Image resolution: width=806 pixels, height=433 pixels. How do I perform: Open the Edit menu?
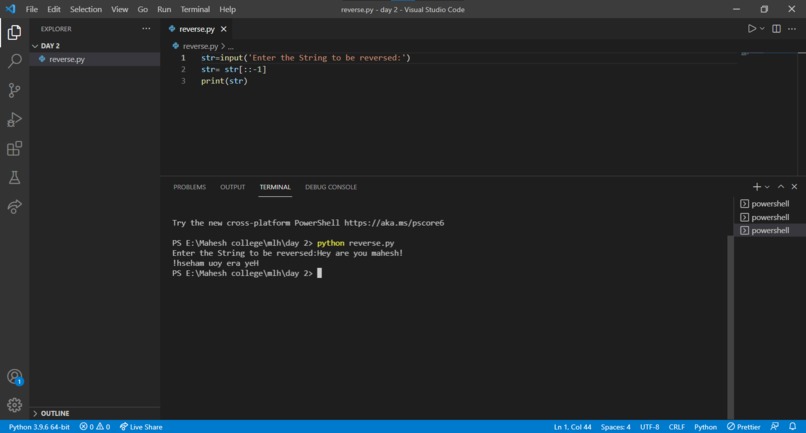(53, 9)
